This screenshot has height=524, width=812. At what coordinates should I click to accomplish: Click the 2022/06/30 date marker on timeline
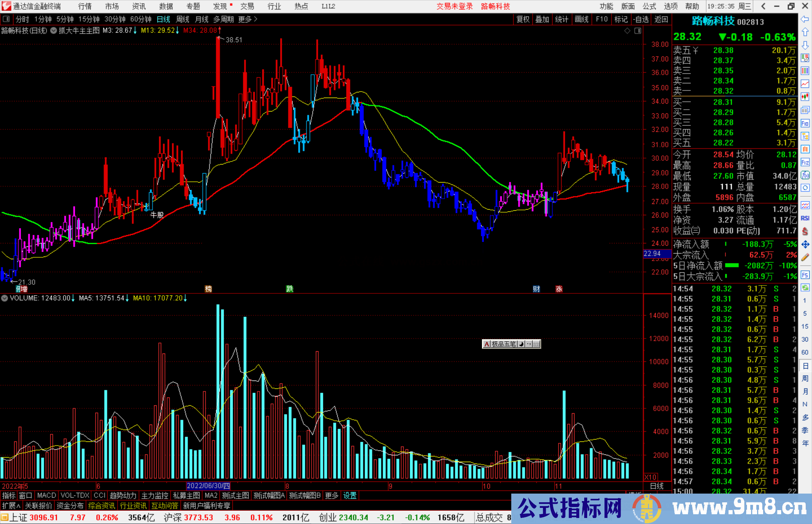(x=208, y=486)
